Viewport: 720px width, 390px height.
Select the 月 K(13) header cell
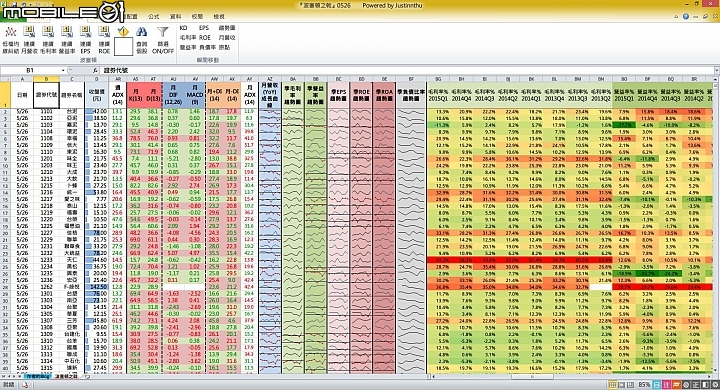(x=135, y=95)
